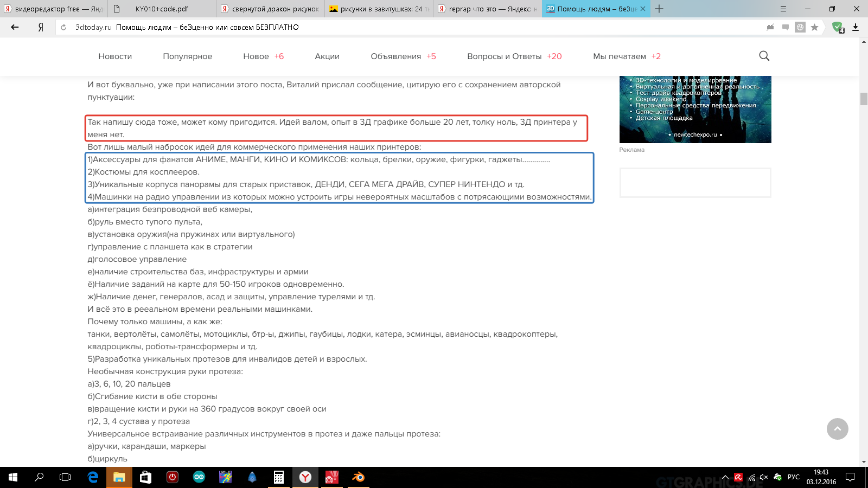
Task: Switch to 'свернутой дракон рисунок' tab
Action: coord(270,9)
